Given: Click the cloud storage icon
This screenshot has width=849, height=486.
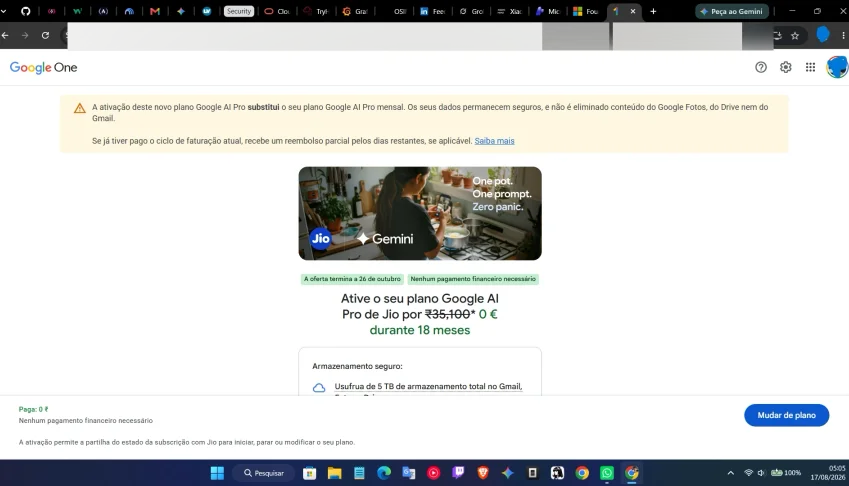Looking at the screenshot, I should (x=319, y=388).
